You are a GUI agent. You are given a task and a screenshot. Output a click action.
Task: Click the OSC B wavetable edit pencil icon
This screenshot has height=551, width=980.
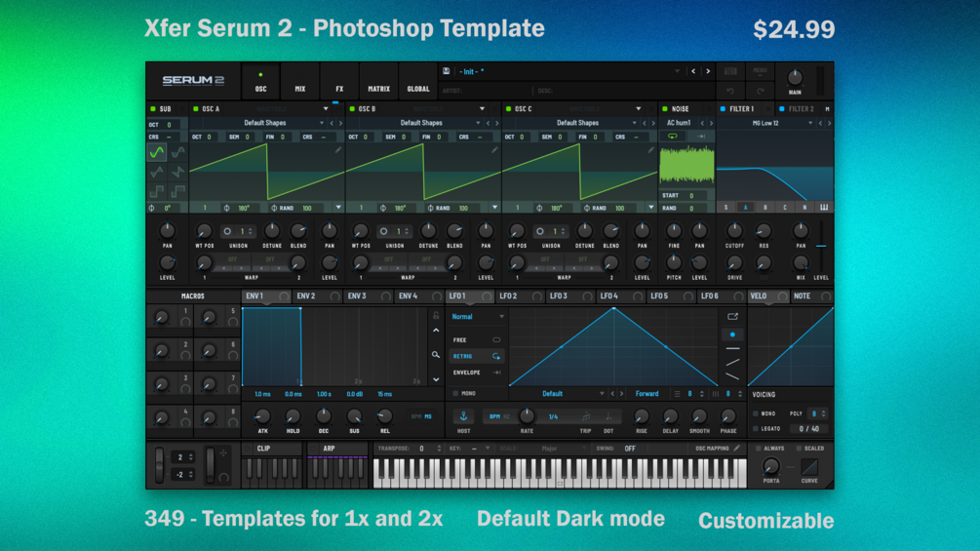point(494,150)
